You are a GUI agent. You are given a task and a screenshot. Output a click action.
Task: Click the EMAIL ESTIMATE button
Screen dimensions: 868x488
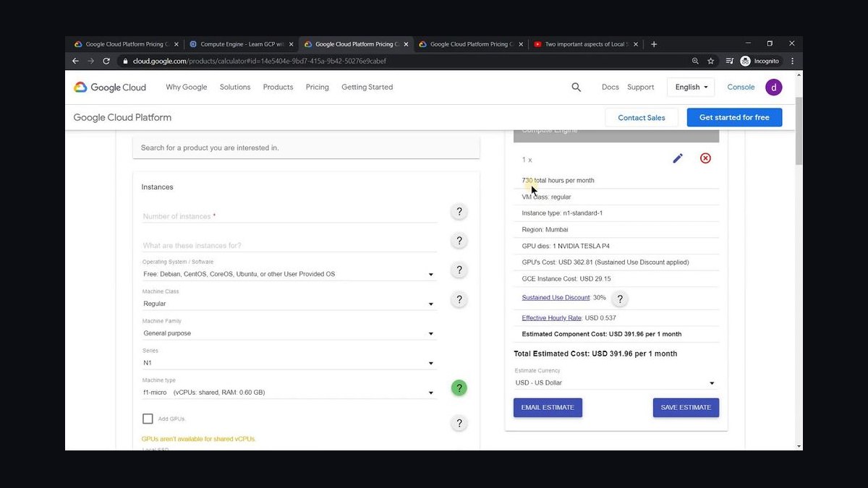click(x=548, y=408)
